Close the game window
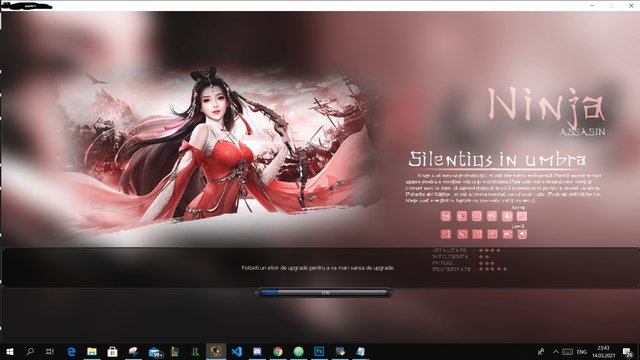The width and height of the screenshot is (640, 360). [x=631, y=5]
